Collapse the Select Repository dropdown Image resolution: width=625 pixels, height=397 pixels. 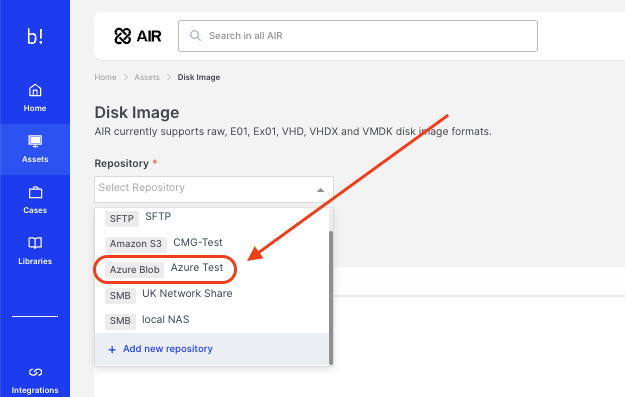tap(214, 189)
